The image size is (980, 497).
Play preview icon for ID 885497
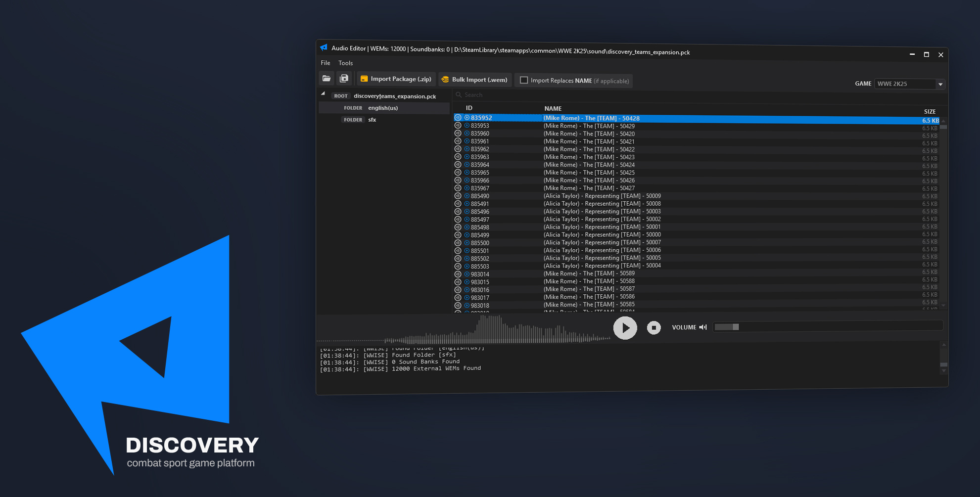coord(467,220)
